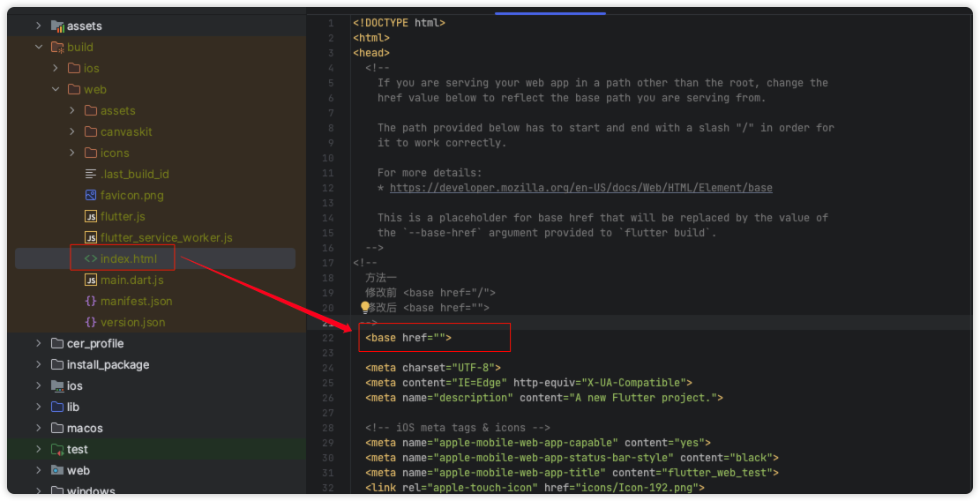Expand the cer_profile folder arrow

point(38,343)
